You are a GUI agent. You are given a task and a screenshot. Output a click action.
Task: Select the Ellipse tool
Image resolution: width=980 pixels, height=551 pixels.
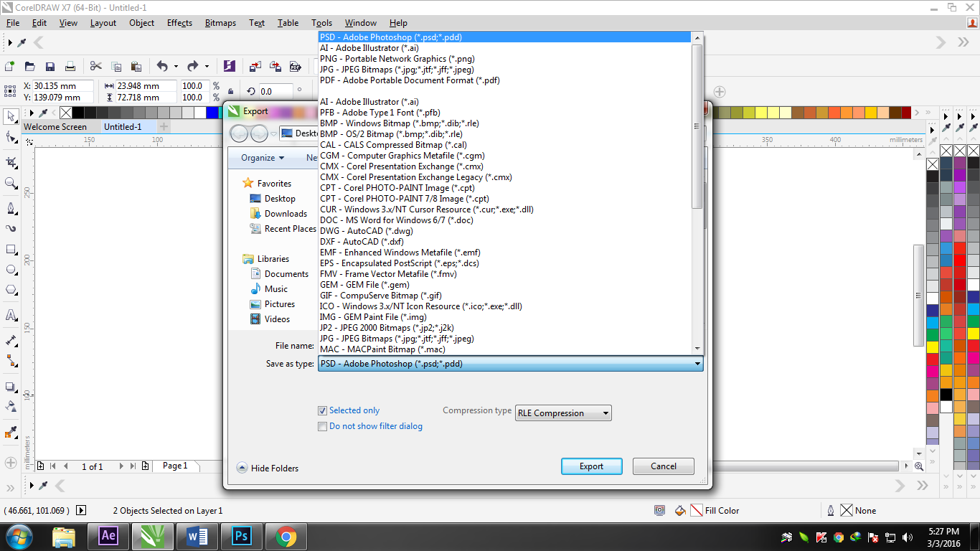click(x=11, y=270)
